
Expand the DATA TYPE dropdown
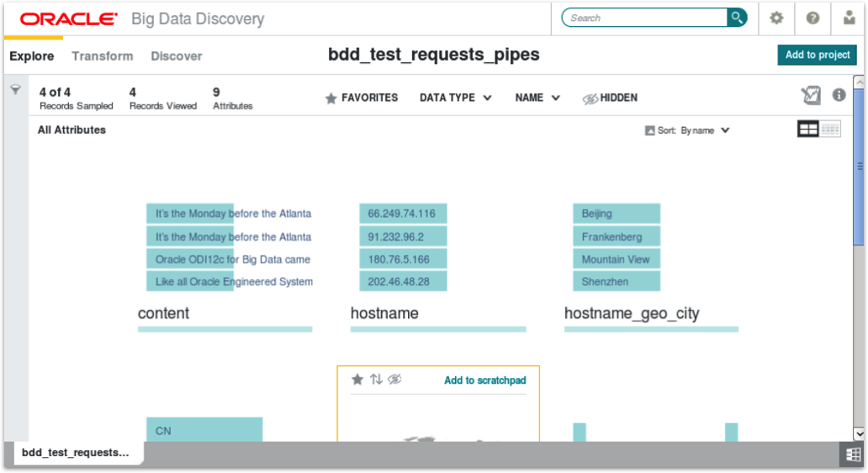pyautogui.click(x=456, y=98)
